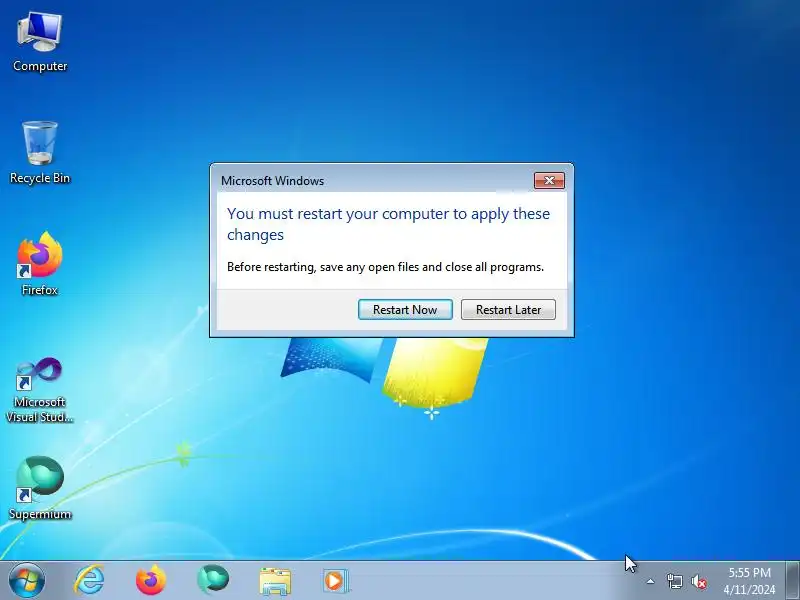The height and width of the screenshot is (600, 800).
Task: Open the network status tray icon
Action: (674, 581)
